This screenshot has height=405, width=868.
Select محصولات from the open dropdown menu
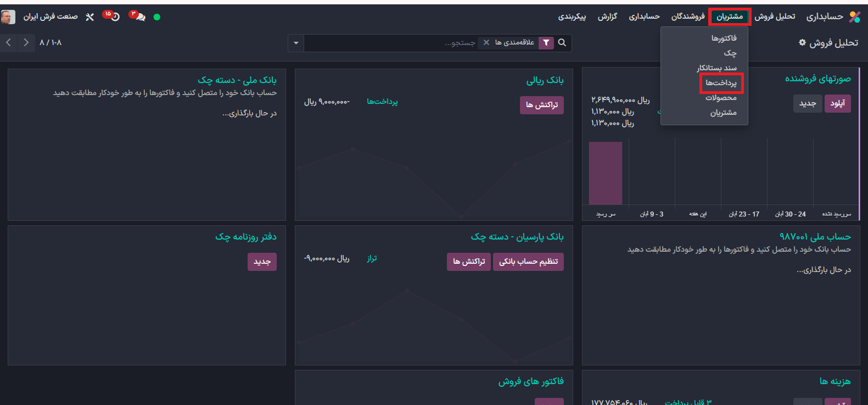tap(721, 98)
